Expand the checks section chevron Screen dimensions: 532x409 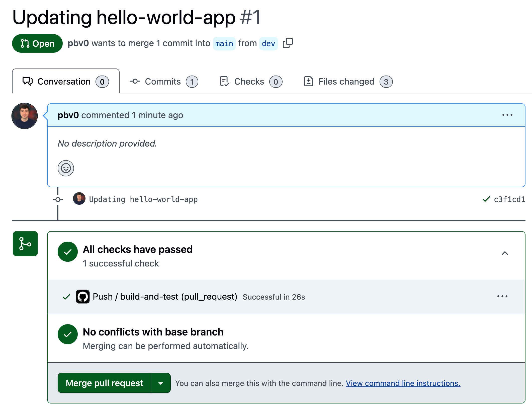click(505, 253)
